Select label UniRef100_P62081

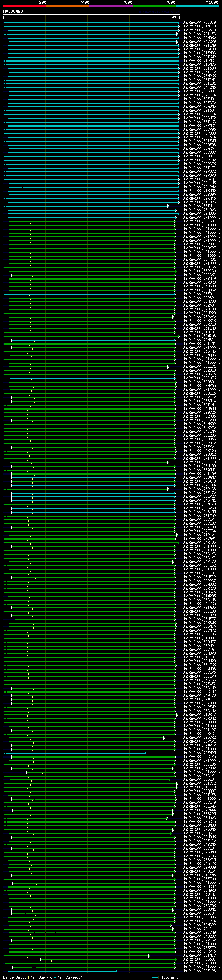pos(199,244)
